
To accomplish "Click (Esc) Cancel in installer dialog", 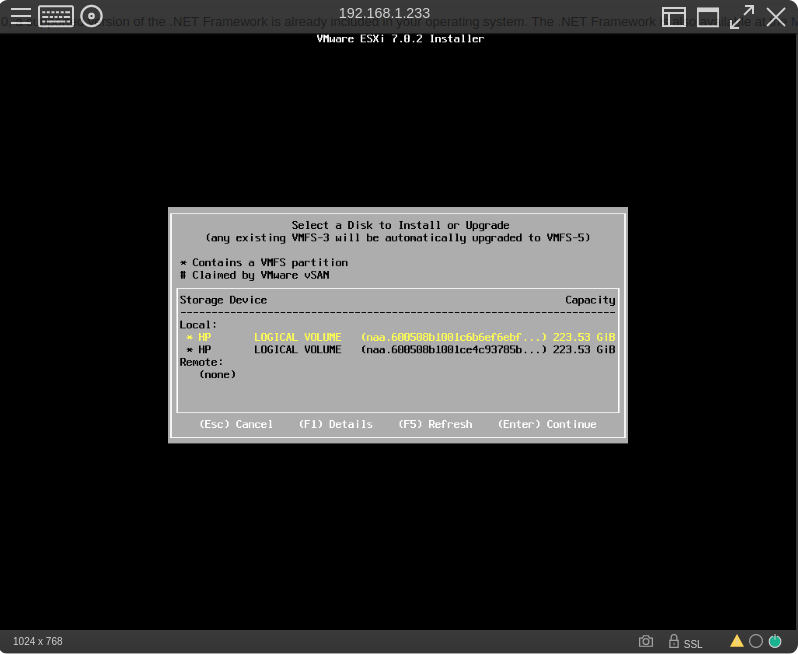I will click(x=236, y=425).
